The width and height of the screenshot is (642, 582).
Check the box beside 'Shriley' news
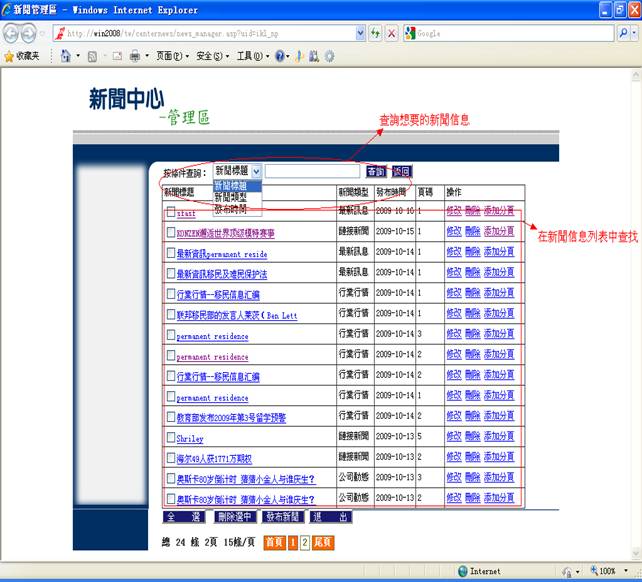tap(170, 438)
